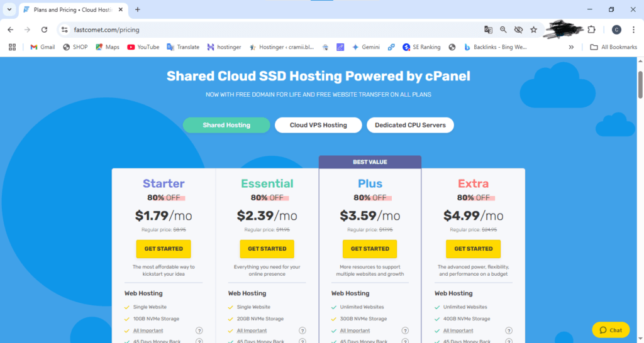Image resolution: width=644 pixels, height=343 pixels.
Task: Open Hostinger cramii bookmark
Action: 282,47
